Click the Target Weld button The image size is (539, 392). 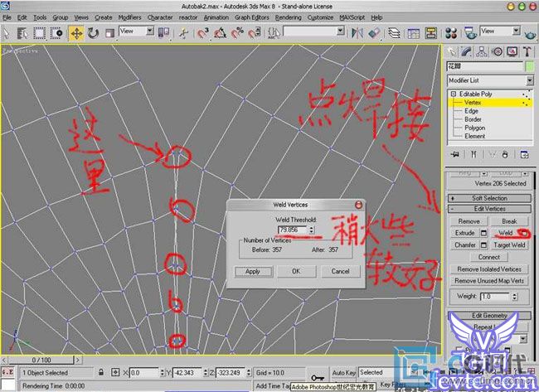pyautogui.click(x=509, y=245)
